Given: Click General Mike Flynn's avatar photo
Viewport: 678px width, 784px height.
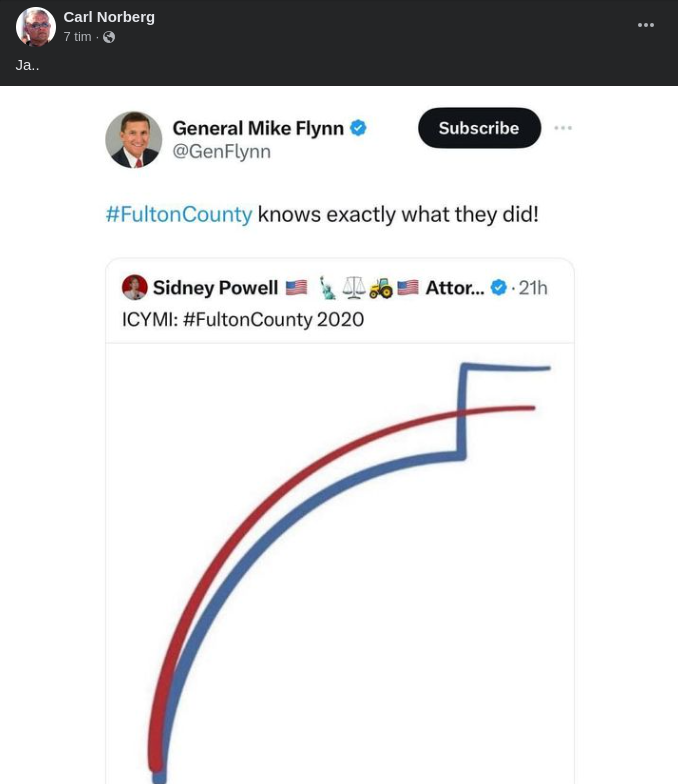Looking at the screenshot, I should (x=134, y=139).
